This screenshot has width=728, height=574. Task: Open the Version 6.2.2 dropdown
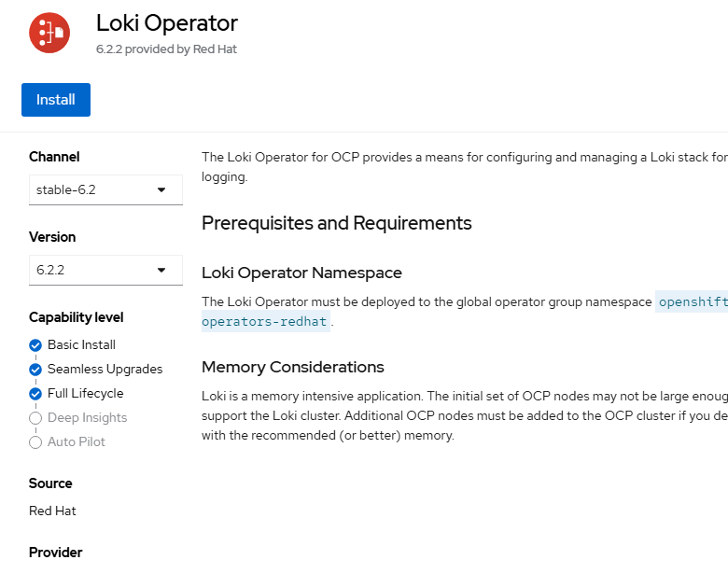tap(105, 270)
